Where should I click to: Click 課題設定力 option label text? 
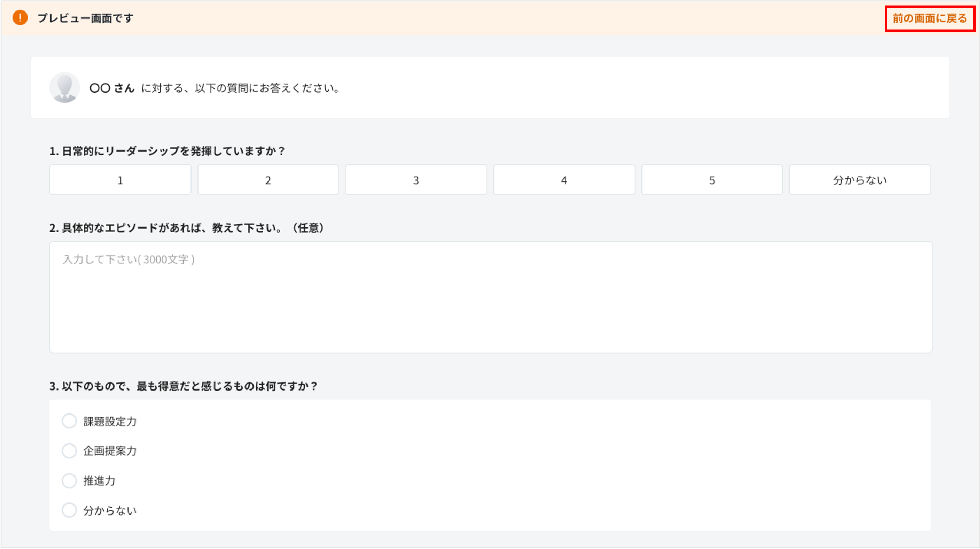110,422
